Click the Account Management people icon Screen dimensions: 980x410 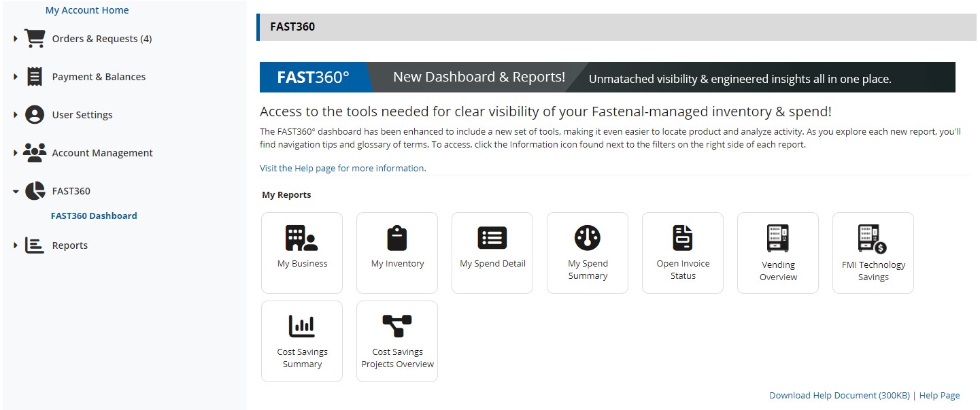[x=34, y=152]
